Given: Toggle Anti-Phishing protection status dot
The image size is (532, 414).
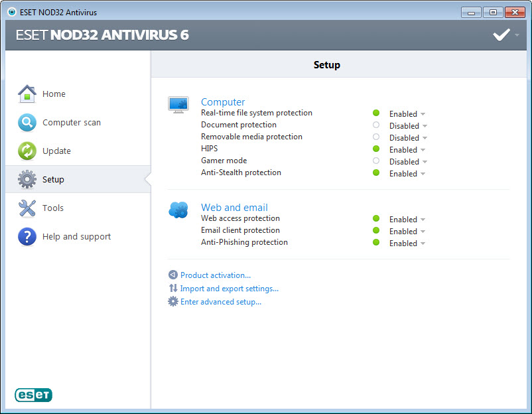Looking at the screenshot, I should (x=376, y=242).
